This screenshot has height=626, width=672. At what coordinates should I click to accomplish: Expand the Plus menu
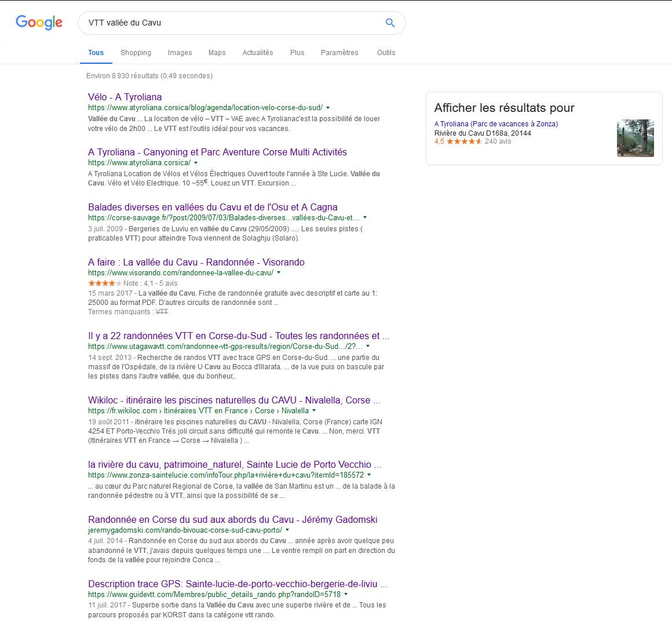tap(297, 52)
